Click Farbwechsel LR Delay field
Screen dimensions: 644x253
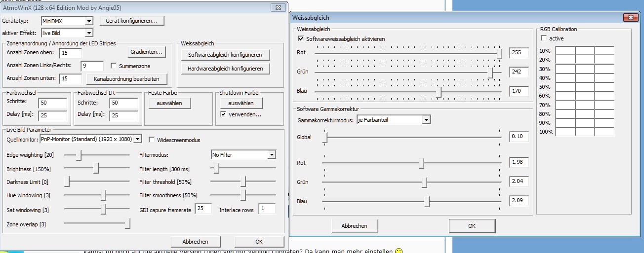[123, 115]
